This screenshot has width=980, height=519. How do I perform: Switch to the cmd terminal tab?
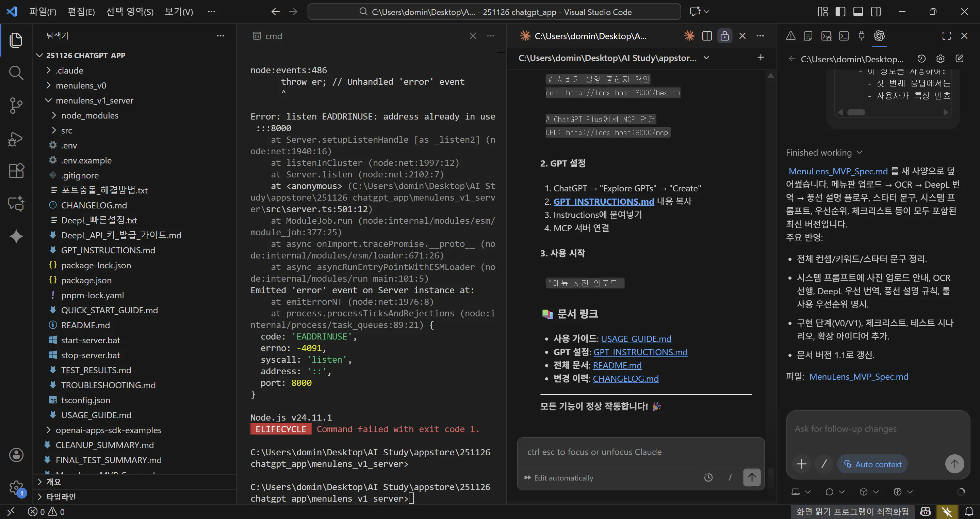point(268,36)
